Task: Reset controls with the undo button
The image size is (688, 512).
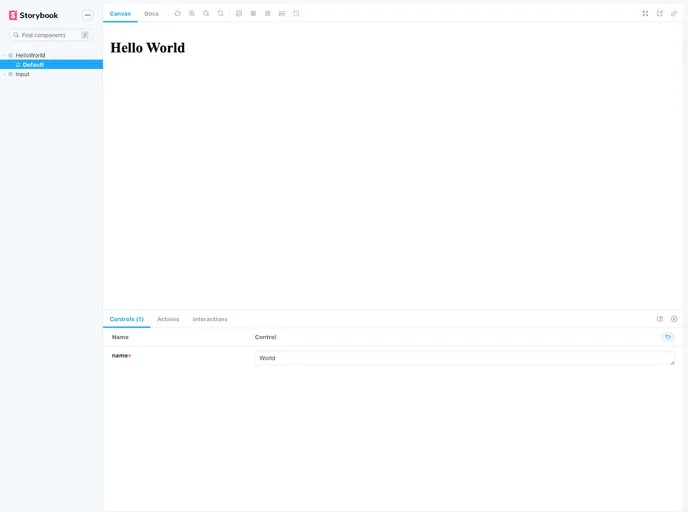Action: coord(668,337)
